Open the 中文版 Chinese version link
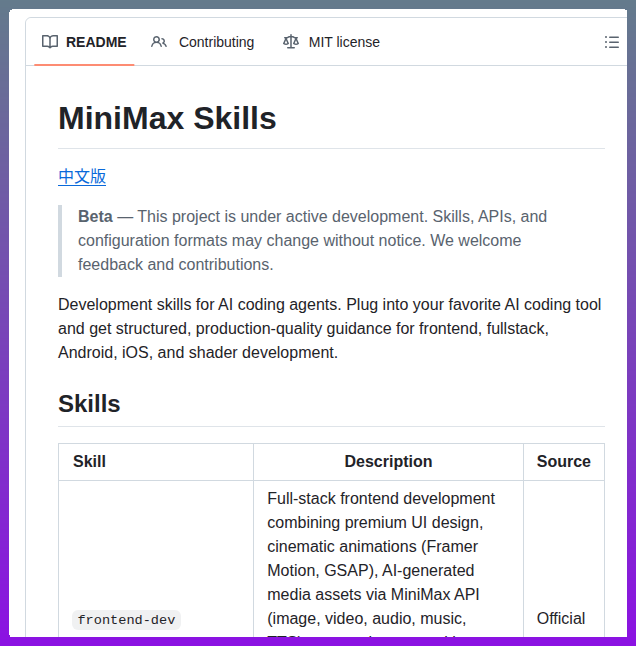636x646 pixels. [82, 177]
